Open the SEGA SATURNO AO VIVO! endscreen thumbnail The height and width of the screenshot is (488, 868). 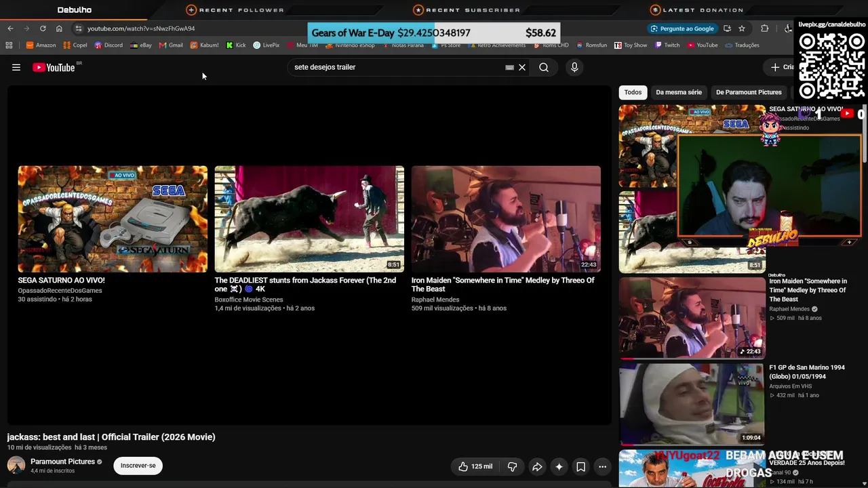(113, 219)
